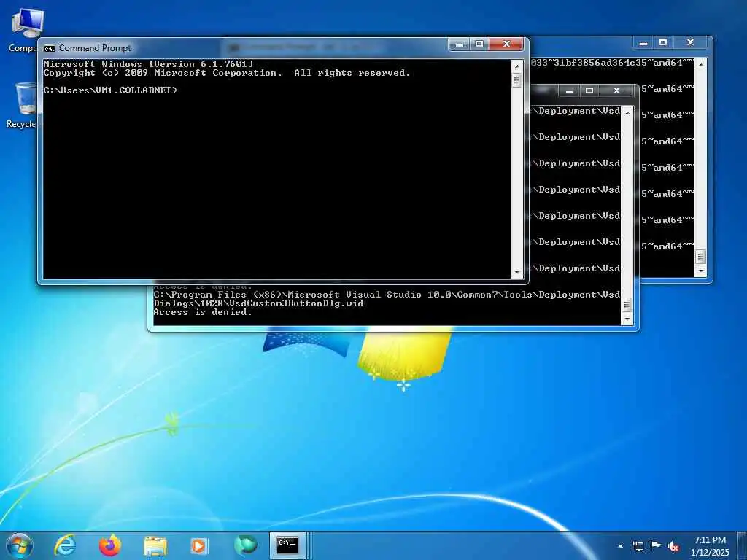Select the Command Prompt taskbar button

[287, 545]
